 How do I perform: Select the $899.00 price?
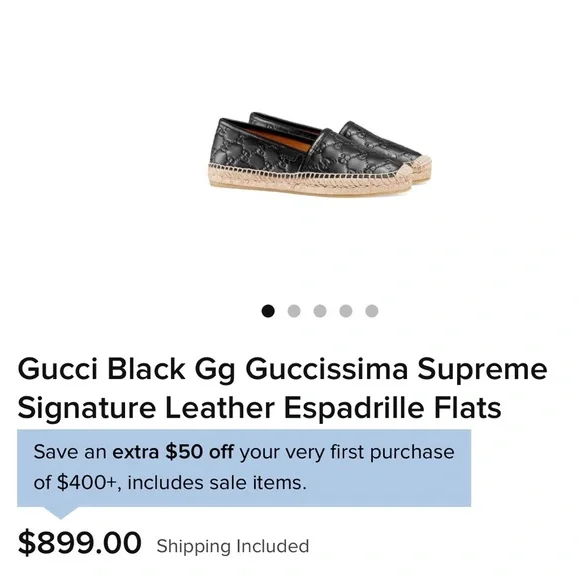pyautogui.click(x=80, y=543)
